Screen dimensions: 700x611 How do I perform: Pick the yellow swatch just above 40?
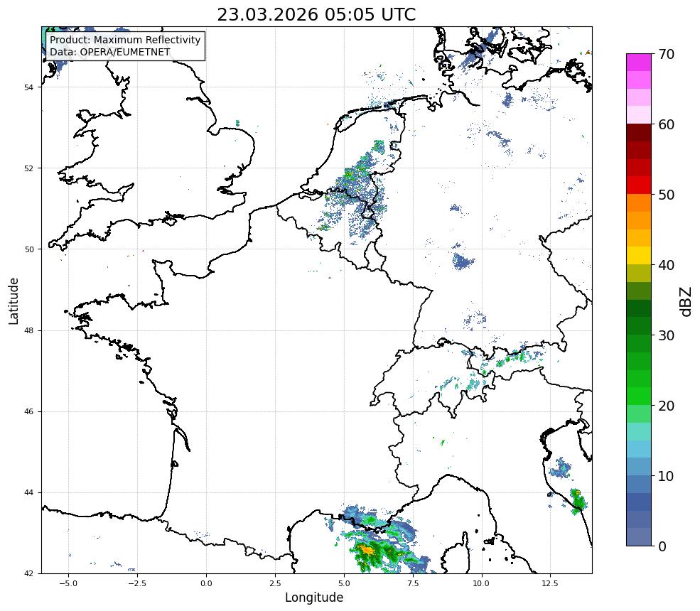[x=639, y=256]
